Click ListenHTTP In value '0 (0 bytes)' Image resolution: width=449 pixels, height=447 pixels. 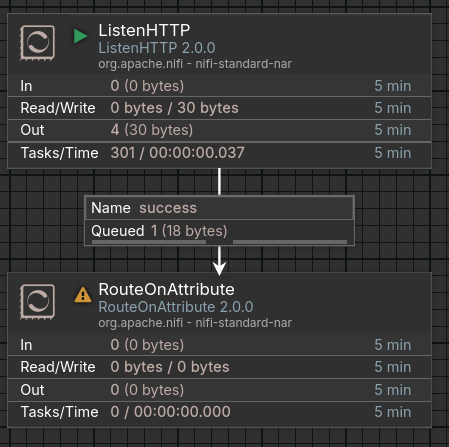tap(147, 86)
